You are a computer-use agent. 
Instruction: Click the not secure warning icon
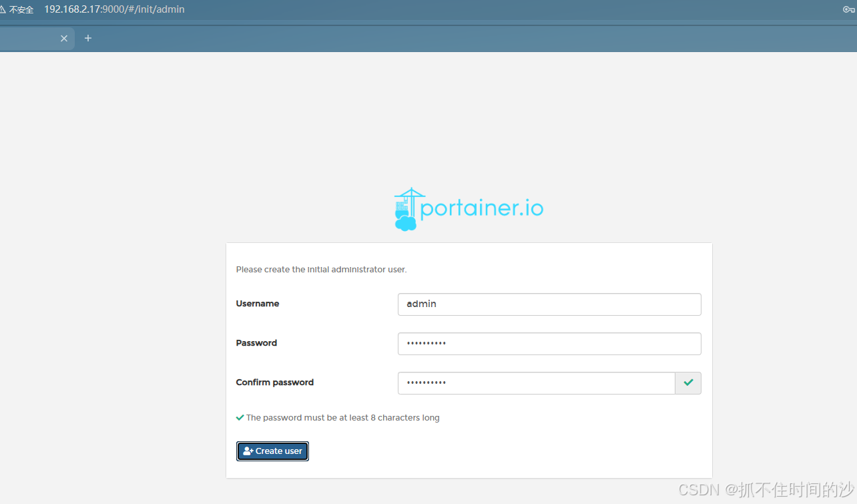3,9
